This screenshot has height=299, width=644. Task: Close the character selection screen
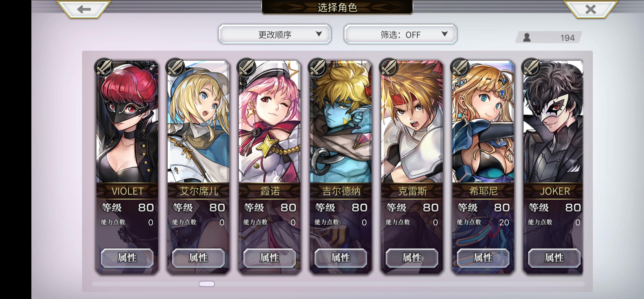pos(590,9)
